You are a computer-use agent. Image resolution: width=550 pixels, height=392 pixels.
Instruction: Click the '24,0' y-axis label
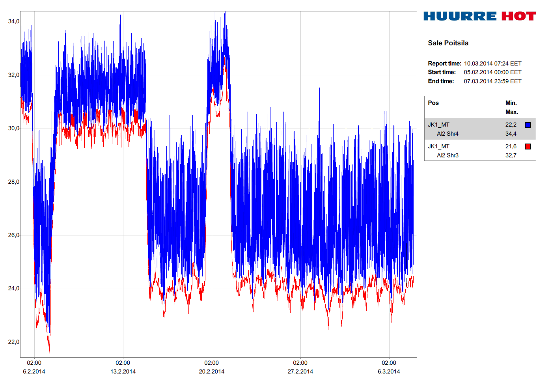13,288
